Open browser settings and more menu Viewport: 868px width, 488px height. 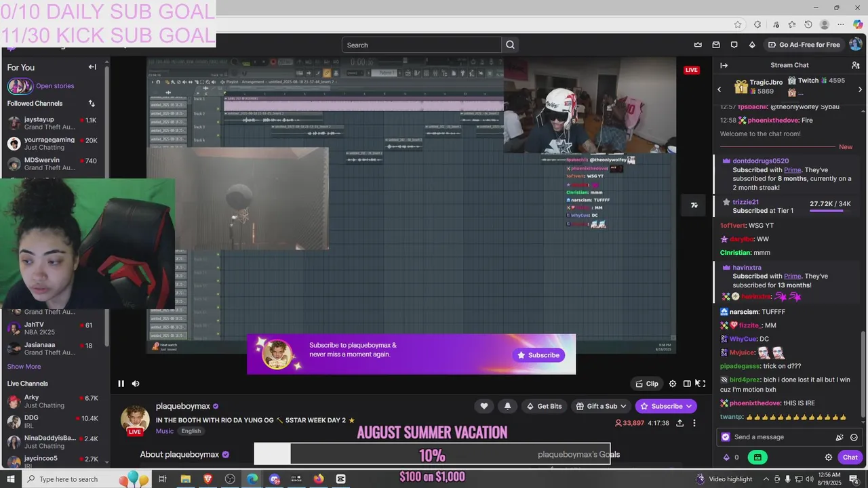pos(841,24)
